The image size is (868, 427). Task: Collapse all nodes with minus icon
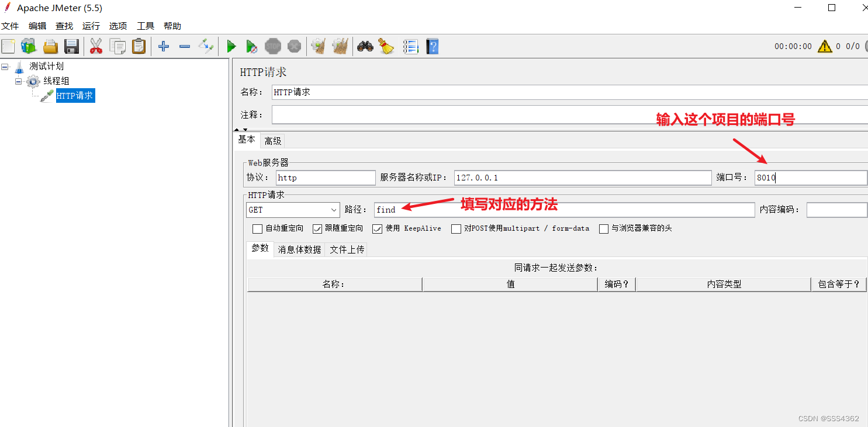click(185, 46)
